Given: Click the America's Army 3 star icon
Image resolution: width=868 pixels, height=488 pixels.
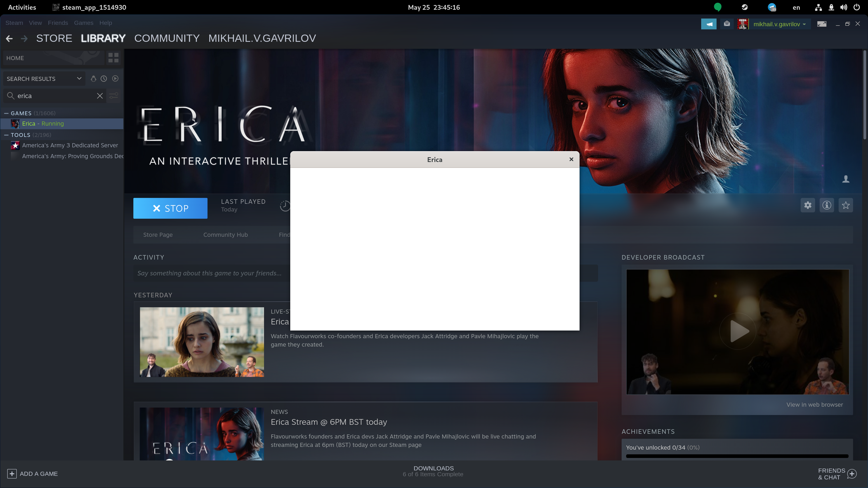Looking at the screenshot, I should click(15, 145).
